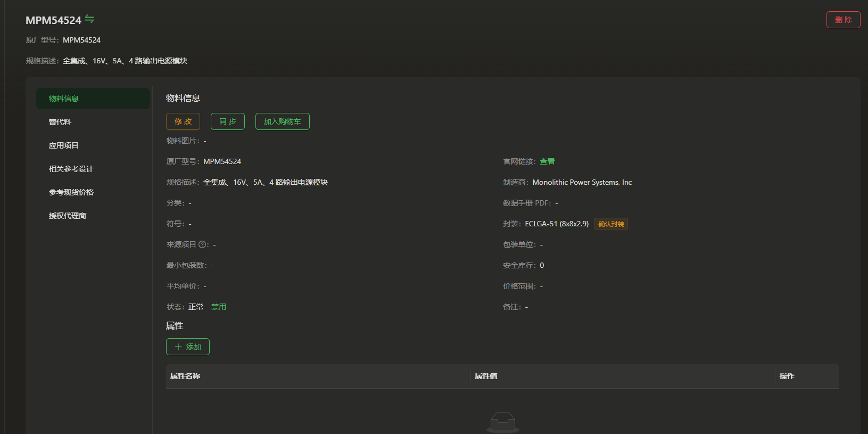This screenshot has width=868, height=434.
Task: Click the 属性值 column header
Action: 486,376
